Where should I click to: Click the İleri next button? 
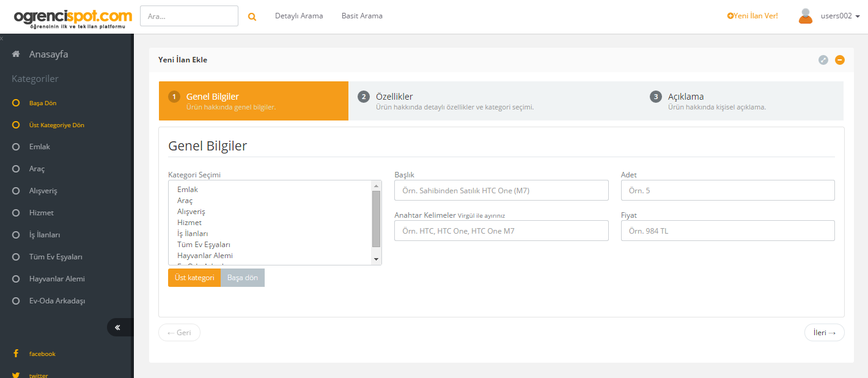825,333
